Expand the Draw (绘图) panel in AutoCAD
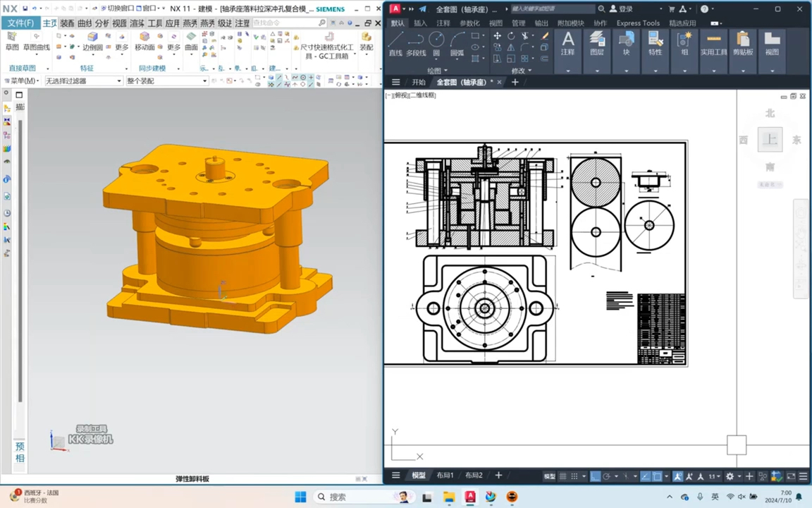This screenshot has width=812, height=508. (x=438, y=71)
